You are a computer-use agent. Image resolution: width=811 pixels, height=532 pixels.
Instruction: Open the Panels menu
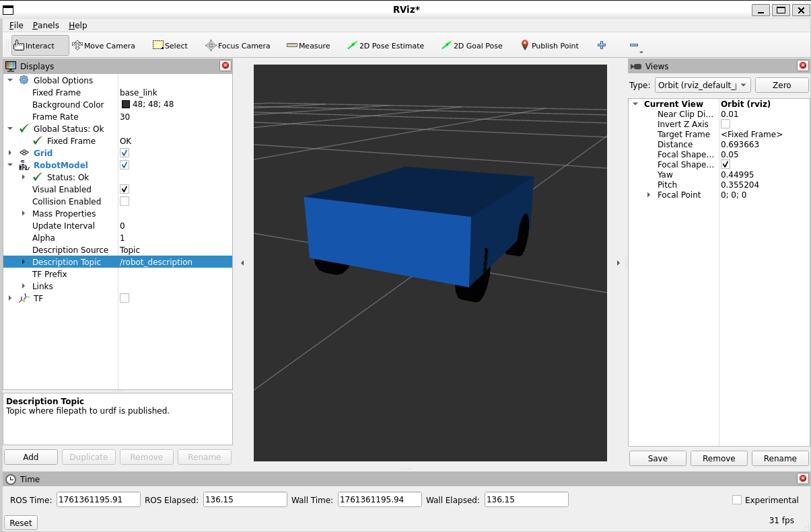pos(46,25)
